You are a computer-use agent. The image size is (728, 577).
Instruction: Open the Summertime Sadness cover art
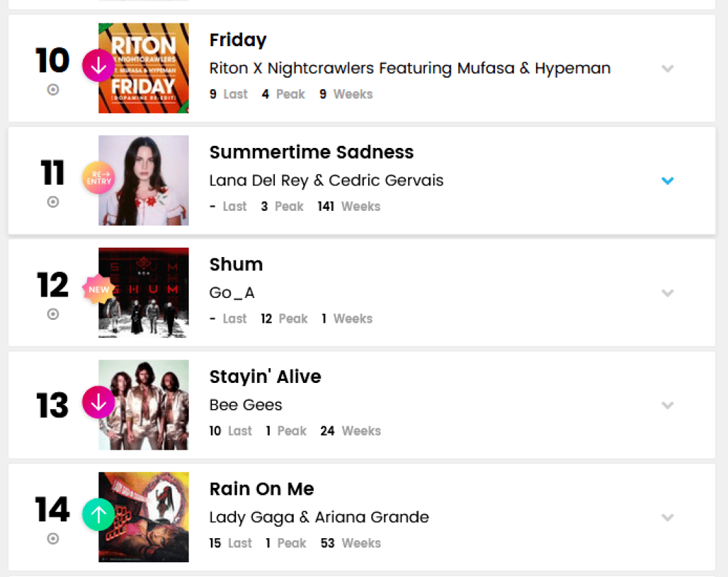coord(144,181)
